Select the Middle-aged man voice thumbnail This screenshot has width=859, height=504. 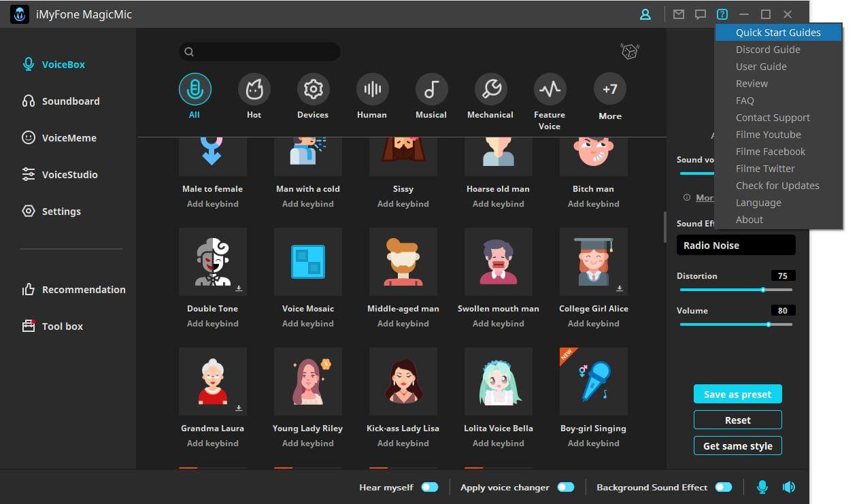[403, 262]
